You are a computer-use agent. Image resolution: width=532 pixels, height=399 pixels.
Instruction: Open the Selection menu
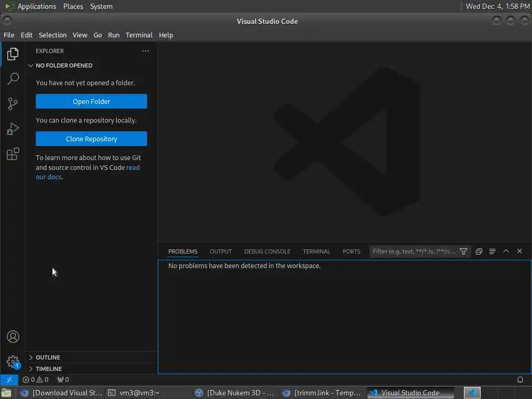click(x=52, y=35)
